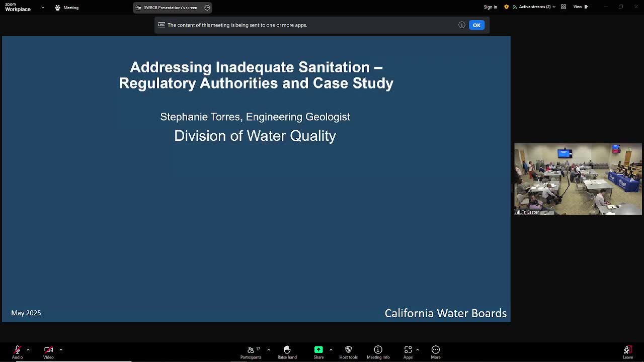Viewport: 644px width, 362px height.
Task: Minimize the Zoom window
Action: pos(606,7)
